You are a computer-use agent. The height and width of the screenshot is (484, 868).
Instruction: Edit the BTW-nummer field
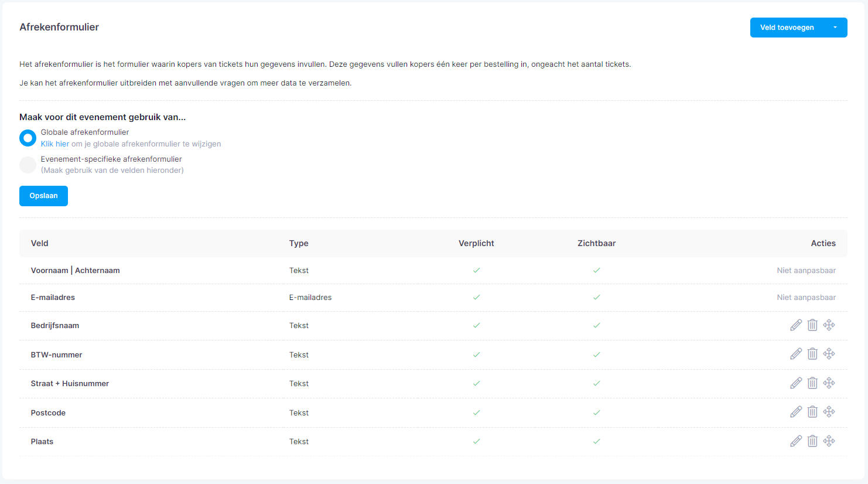click(796, 354)
